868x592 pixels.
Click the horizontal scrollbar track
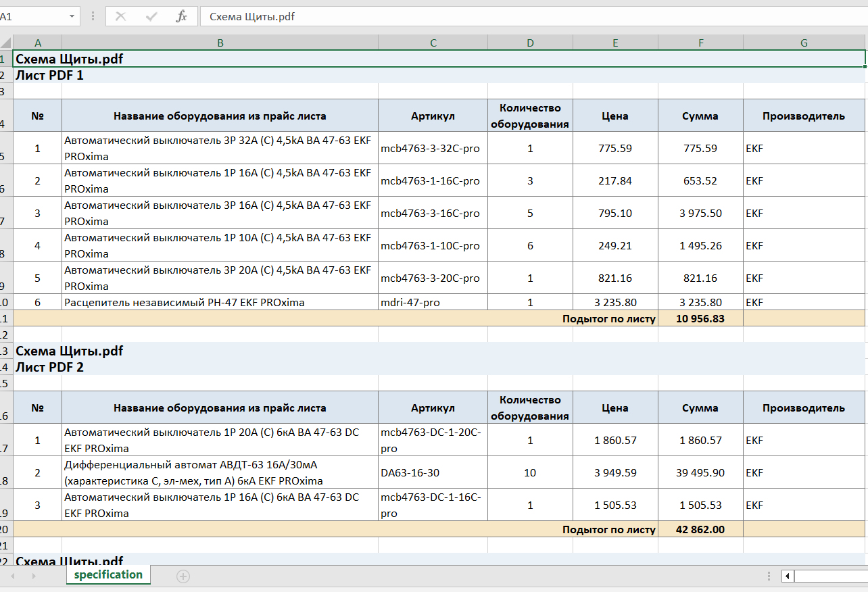pyautogui.click(x=830, y=576)
